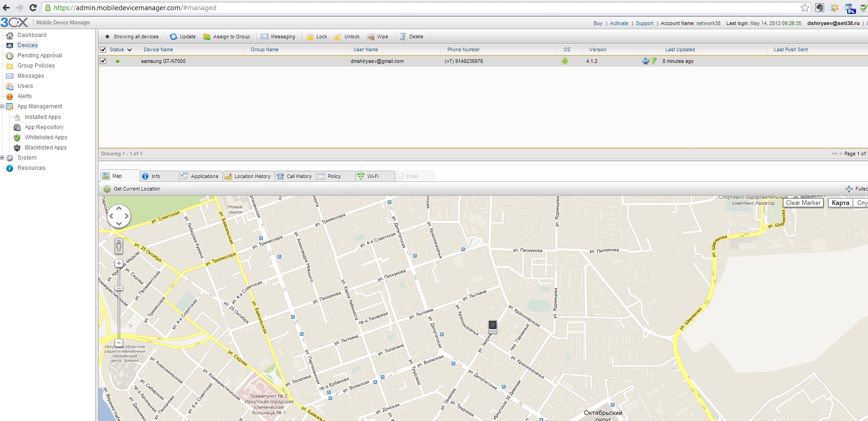
Task: Switch to the Location History tab
Action: point(248,176)
